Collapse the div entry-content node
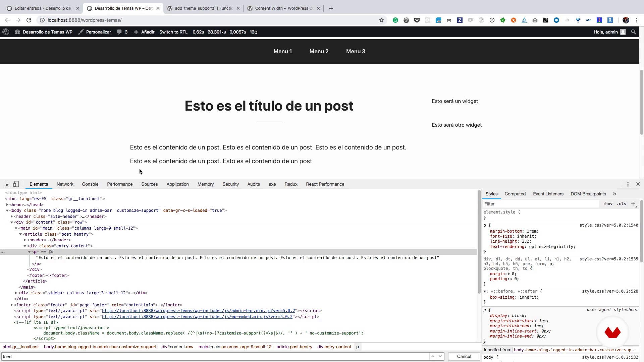The width and height of the screenshot is (644, 362). pyautogui.click(x=25, y=246)
